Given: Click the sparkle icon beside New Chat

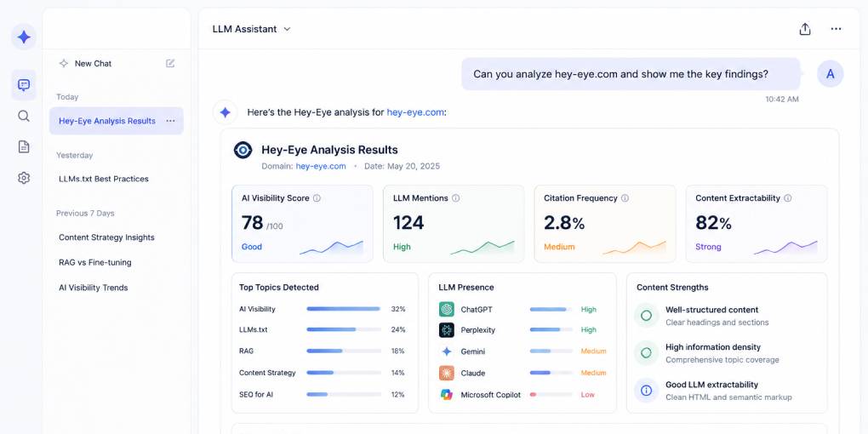Looking at the screenshot, I should (64, 63).
